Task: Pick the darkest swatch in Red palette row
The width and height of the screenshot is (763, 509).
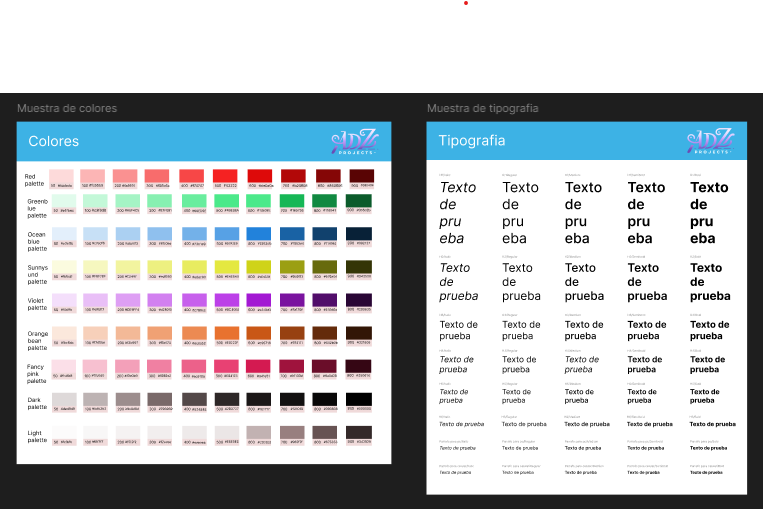Action: (x=359, y=176)
